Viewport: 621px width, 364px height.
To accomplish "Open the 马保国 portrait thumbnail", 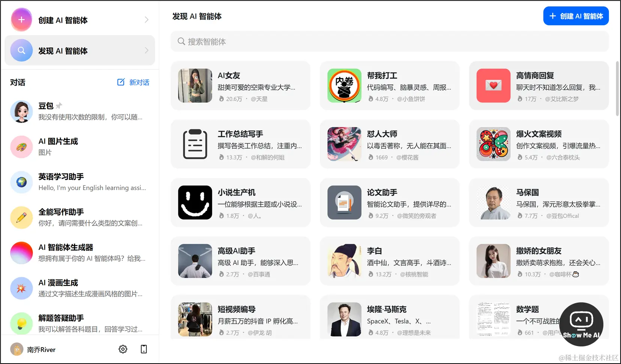I will [493, 202].
